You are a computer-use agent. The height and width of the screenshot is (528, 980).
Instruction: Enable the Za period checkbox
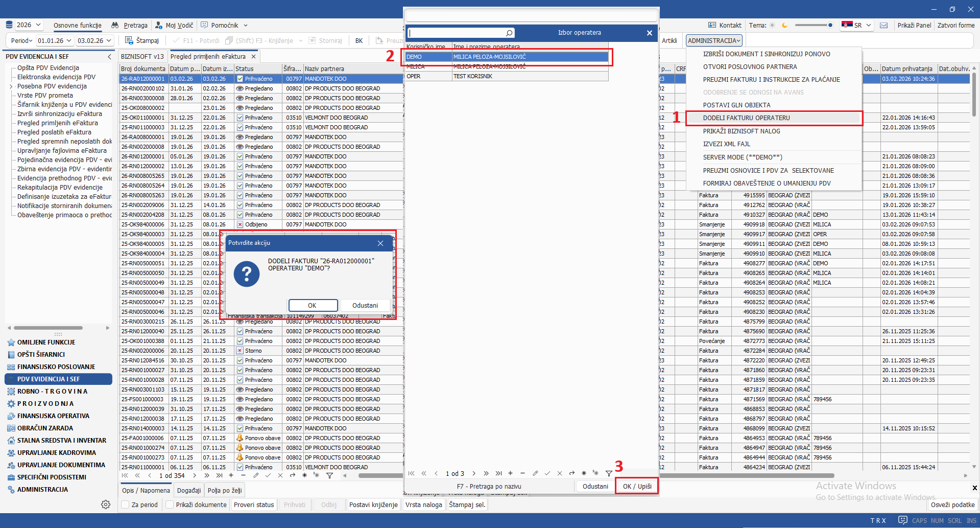[125, 504]
